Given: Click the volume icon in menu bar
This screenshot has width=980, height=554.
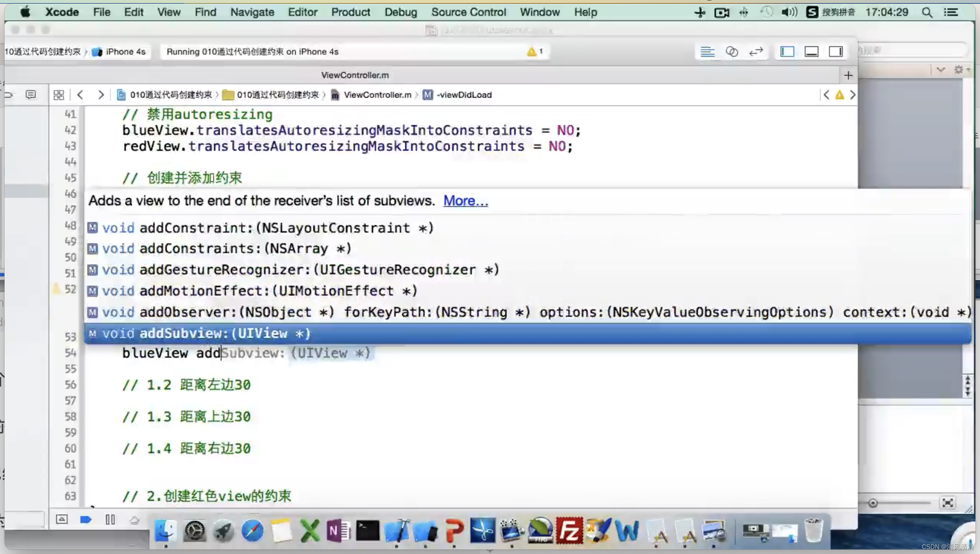Looking at the screenshot, I should [789, 12].
